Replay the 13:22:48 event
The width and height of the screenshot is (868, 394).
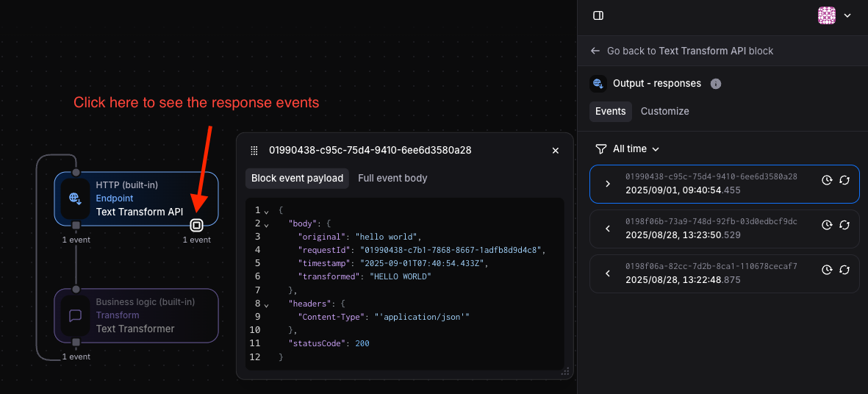tap(844, 270)
